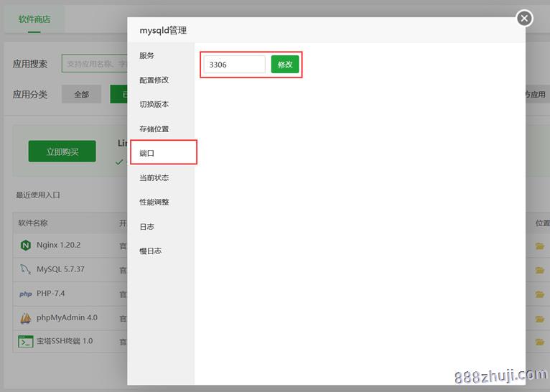Open the 性能调整 section
This screenshot has width=550, height=392.
[x=154, y=202]
